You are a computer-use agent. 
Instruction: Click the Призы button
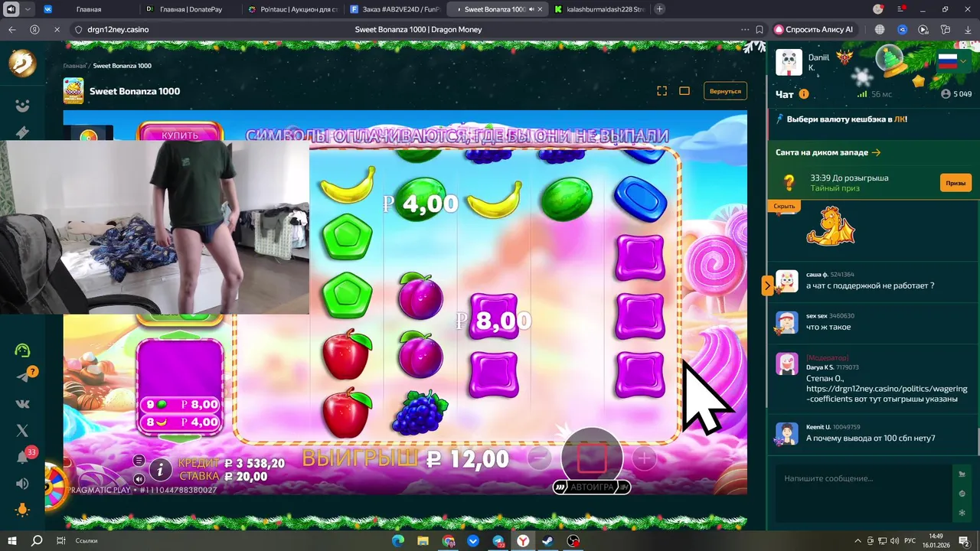(x=955, y=183)
